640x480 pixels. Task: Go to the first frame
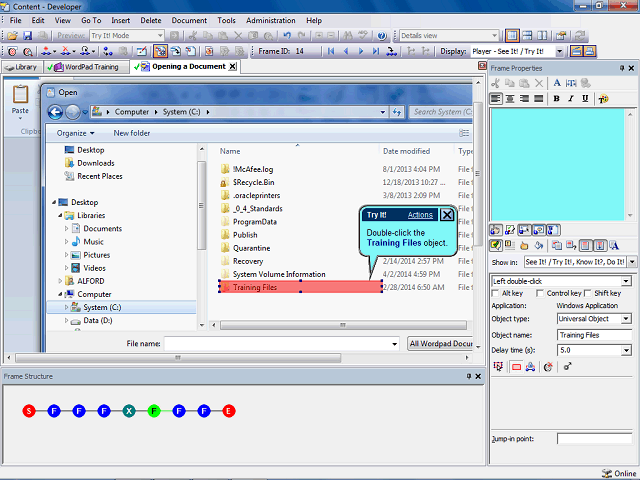coord(331,51)
